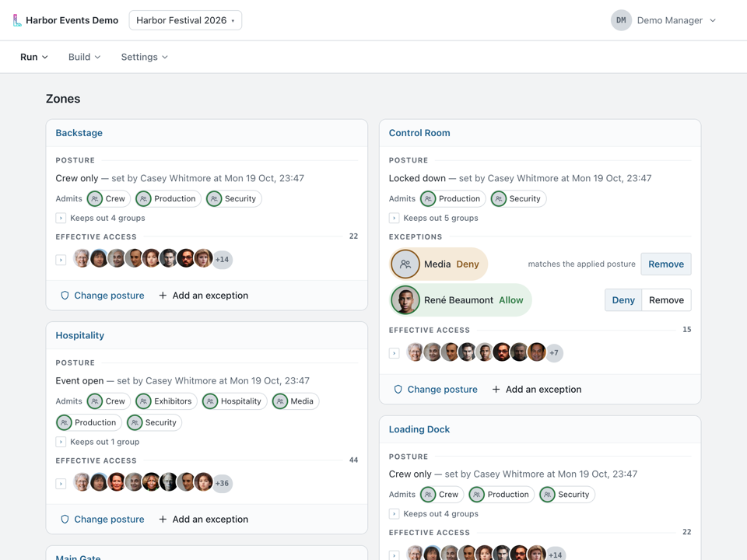The height and width of the screenshot is (560, 747).
Task: Click the Production group chip in Loading Dock
Action: (x=502, y=495)
